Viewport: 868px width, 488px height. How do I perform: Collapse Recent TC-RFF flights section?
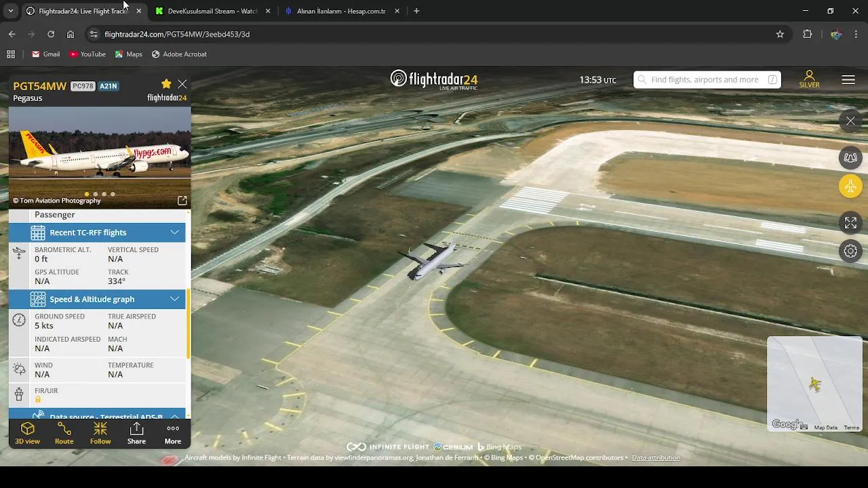point(174,232)
